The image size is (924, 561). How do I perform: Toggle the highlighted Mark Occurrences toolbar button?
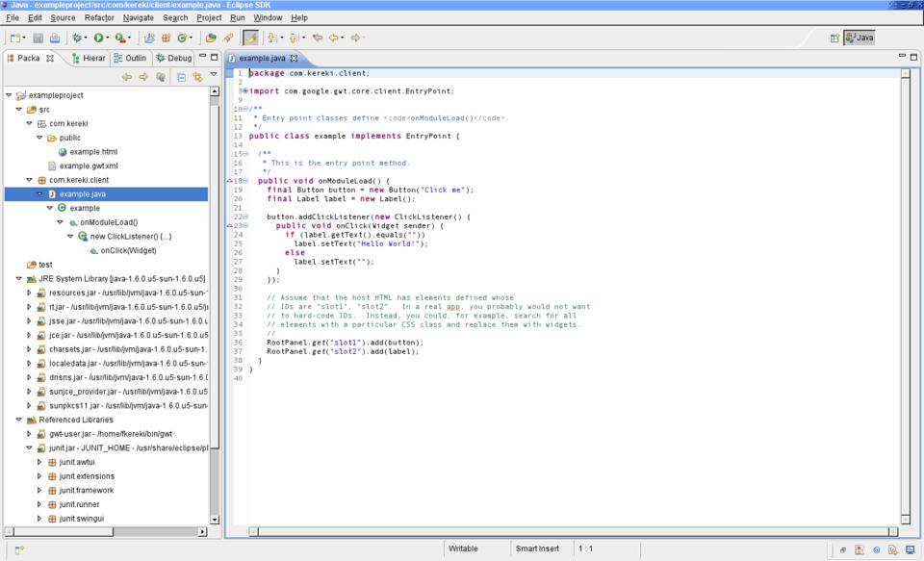[250, 38]
